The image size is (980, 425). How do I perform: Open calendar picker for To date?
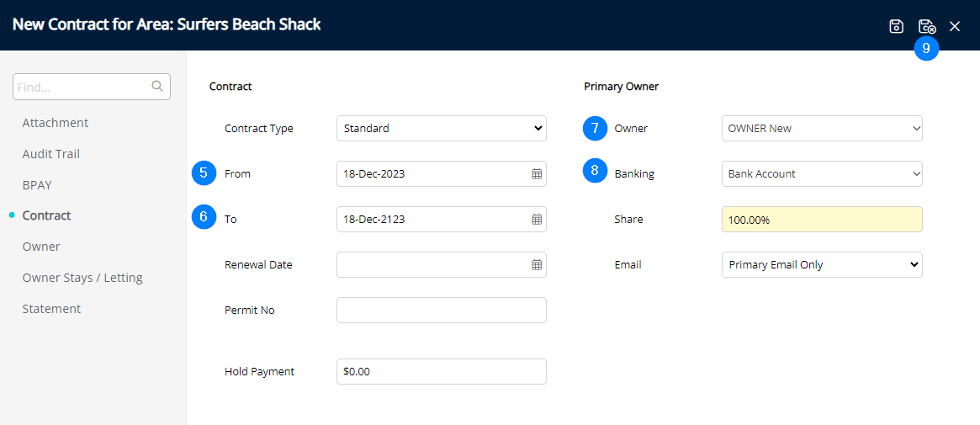pos(537,220)
